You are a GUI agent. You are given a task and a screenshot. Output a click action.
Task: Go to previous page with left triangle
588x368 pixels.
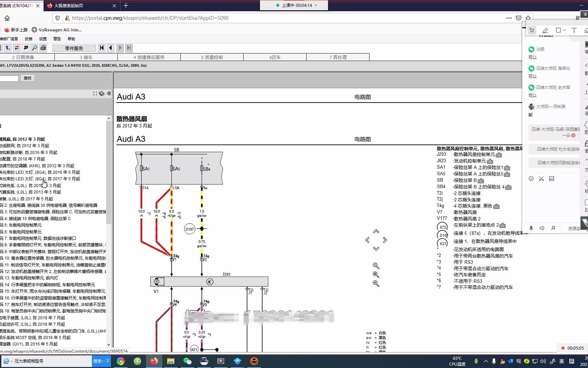pos(111,48)
